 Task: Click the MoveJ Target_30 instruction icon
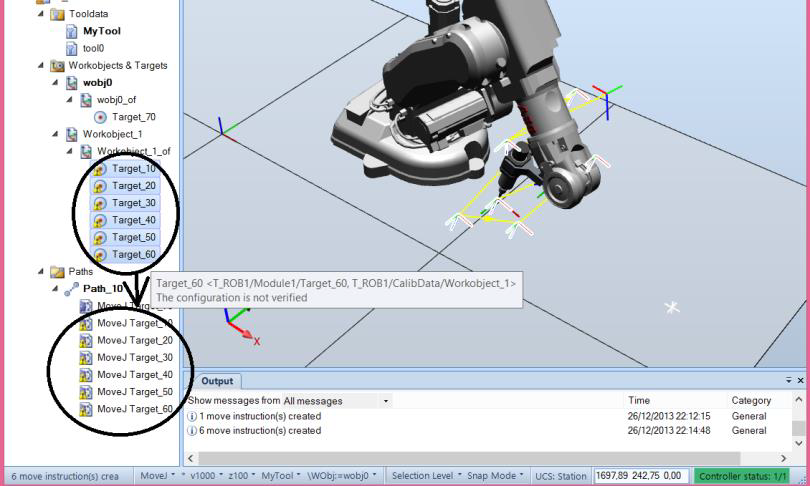86,357
